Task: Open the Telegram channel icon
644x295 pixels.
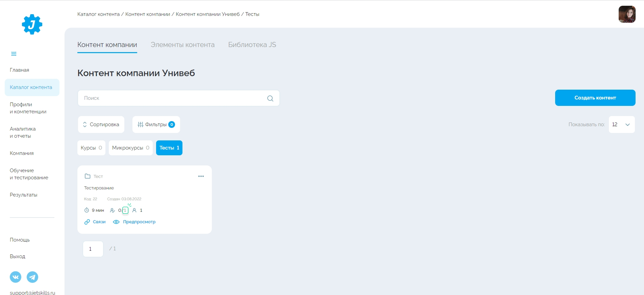Action: point(32,277)
